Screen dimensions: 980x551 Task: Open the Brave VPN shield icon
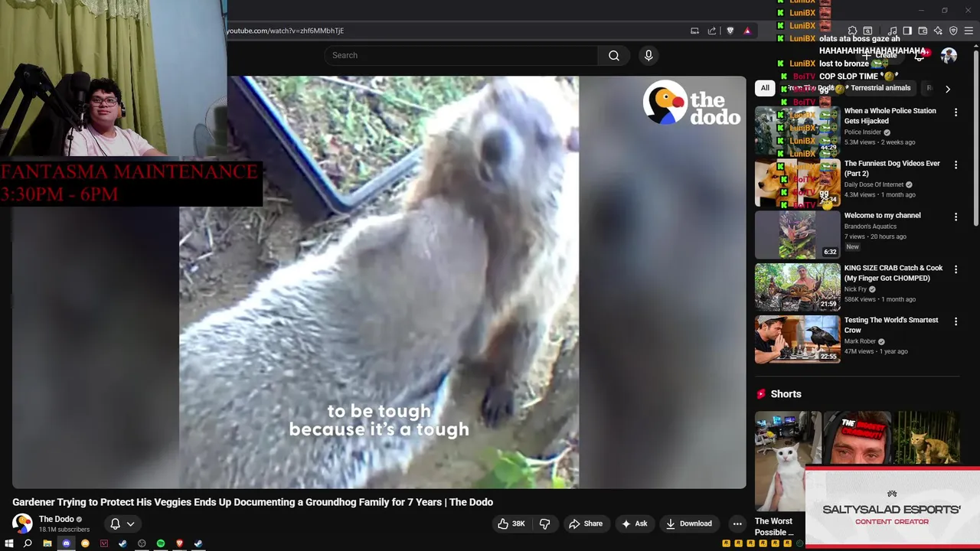pyautogui.click(x=953, y=31)
